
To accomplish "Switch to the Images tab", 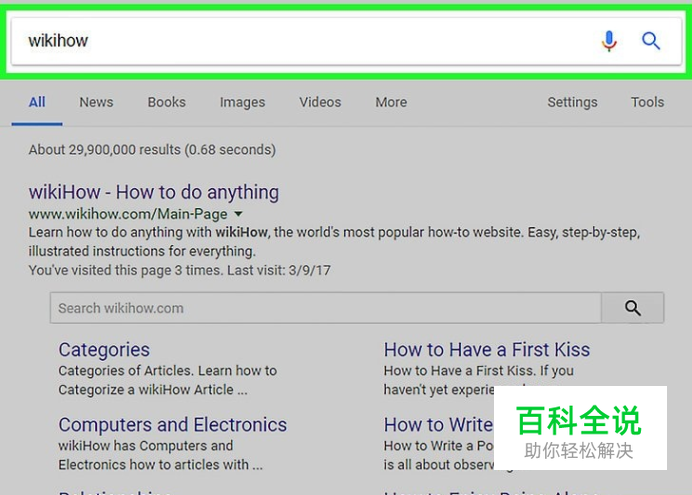I will [x=242, y=102].
